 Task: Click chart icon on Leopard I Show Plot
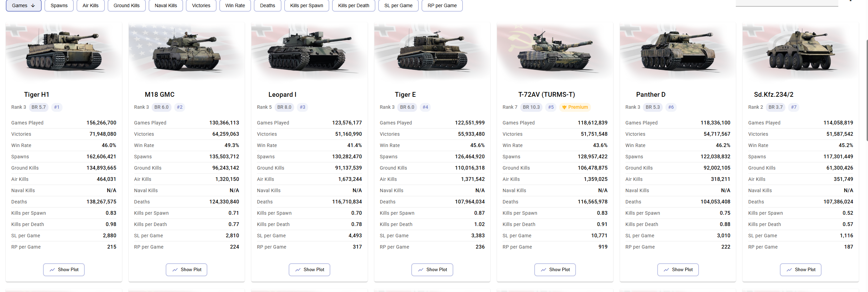(298, 270)
